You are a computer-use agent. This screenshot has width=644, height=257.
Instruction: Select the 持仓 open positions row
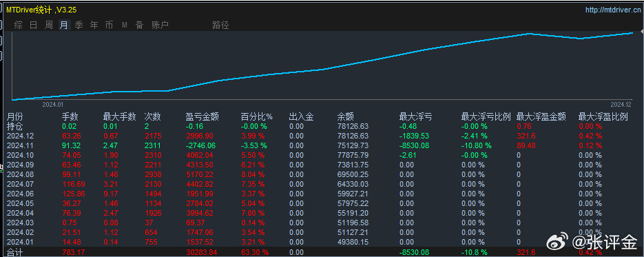[x=322, y=126]
